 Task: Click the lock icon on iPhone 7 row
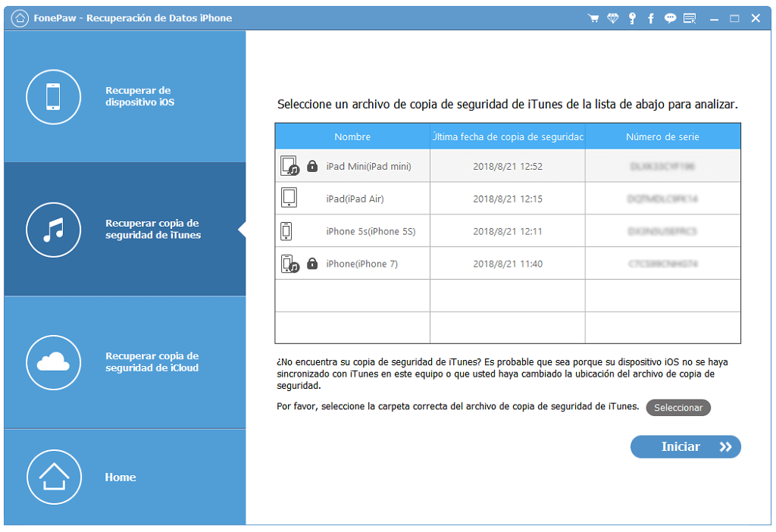(312, 263)
